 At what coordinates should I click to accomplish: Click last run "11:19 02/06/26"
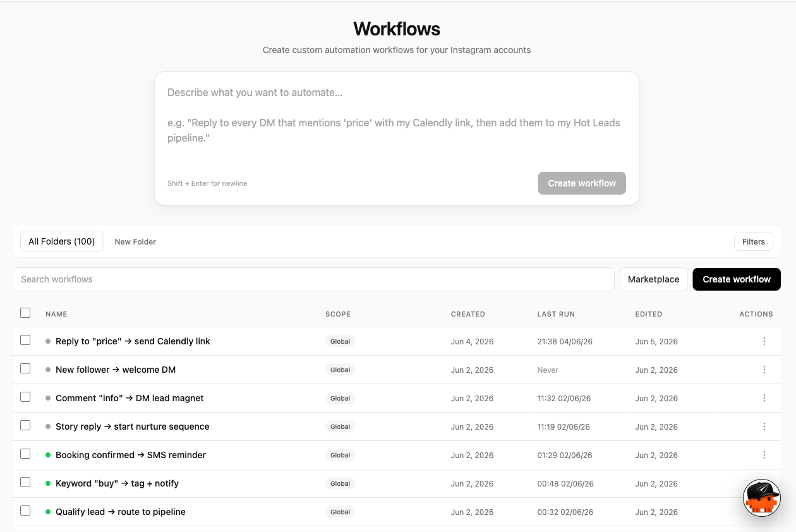click(x=564, y=427)
